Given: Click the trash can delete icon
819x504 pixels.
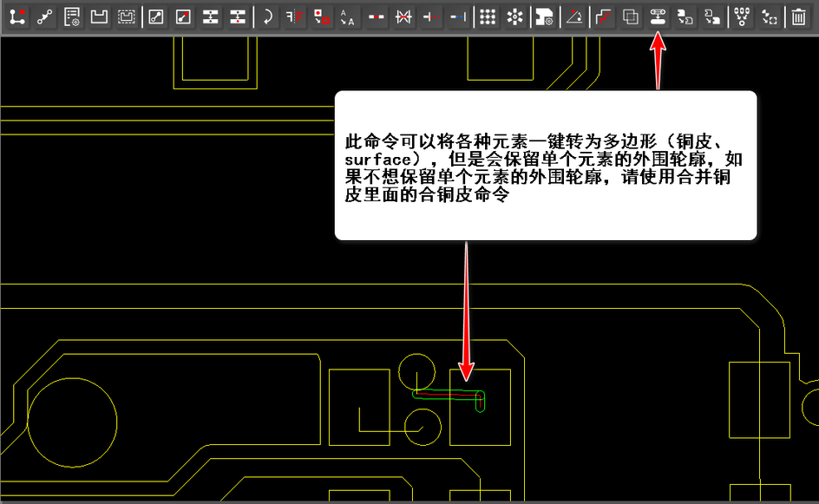Looking at the screenshot, I should point(798,16).
